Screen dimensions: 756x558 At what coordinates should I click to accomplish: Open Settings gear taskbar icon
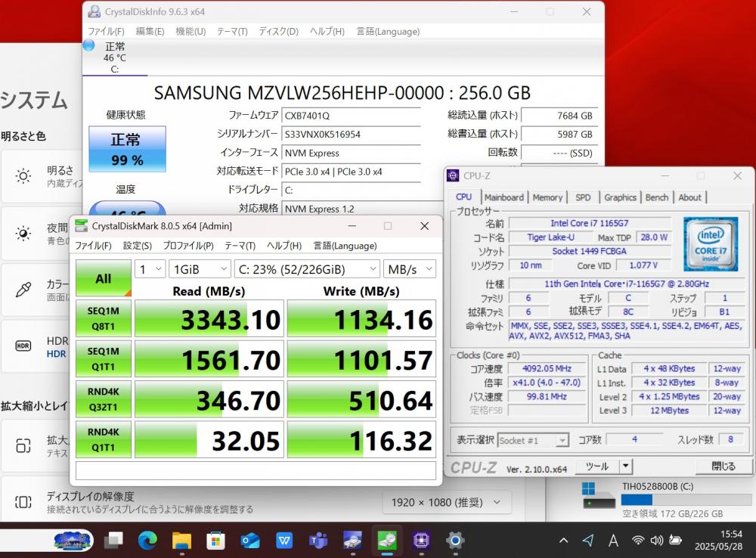[455, 541]
